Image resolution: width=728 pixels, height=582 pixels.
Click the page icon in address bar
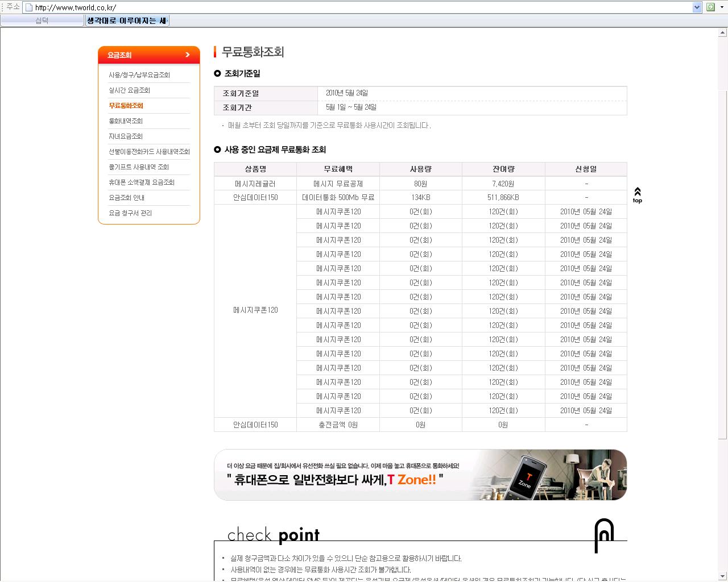point(28,7)
